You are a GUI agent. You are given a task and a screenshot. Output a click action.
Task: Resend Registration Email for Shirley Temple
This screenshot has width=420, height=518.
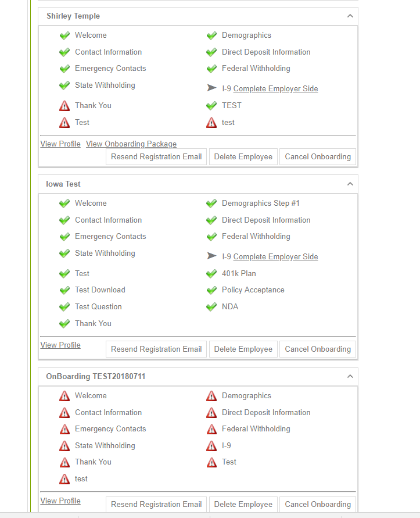(x=156, y=156)
